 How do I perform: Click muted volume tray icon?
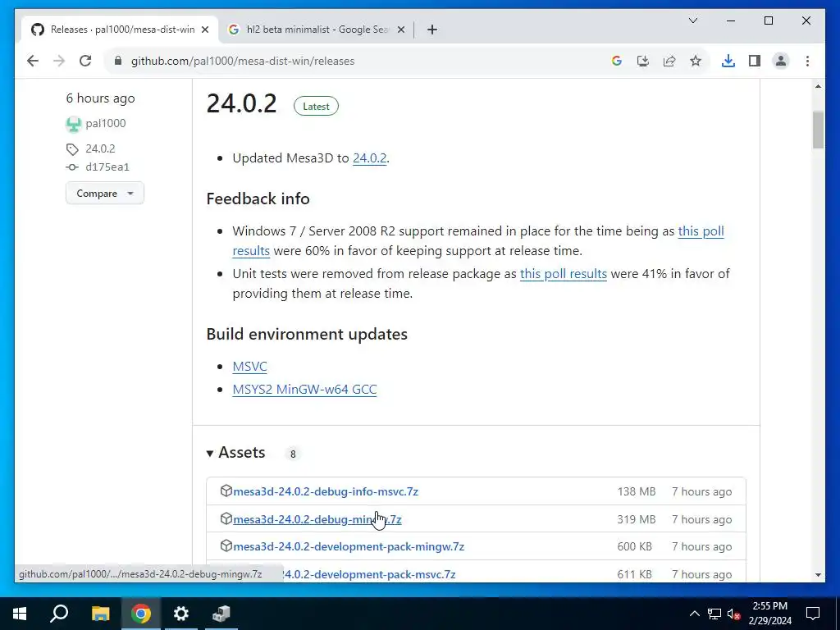(734, 614)
